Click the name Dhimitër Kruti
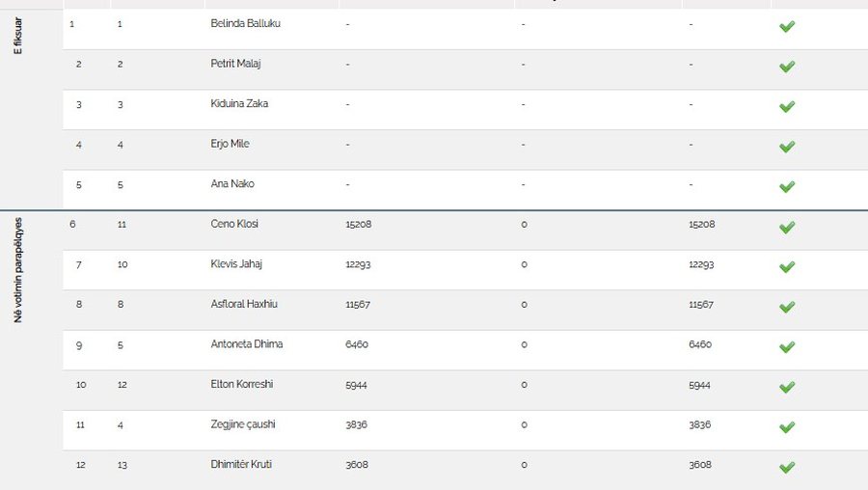The width and height of the screenshot is (868, 490). (x=241, y=464)
